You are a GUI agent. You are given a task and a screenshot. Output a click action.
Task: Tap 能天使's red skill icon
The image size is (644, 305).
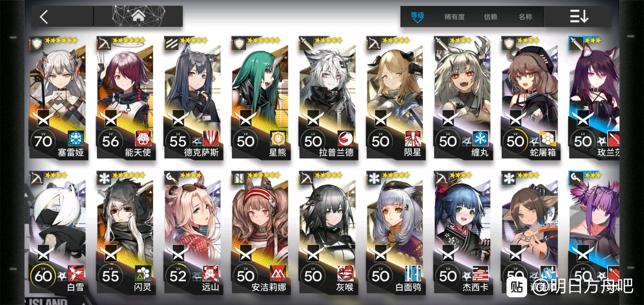[143, 138]
